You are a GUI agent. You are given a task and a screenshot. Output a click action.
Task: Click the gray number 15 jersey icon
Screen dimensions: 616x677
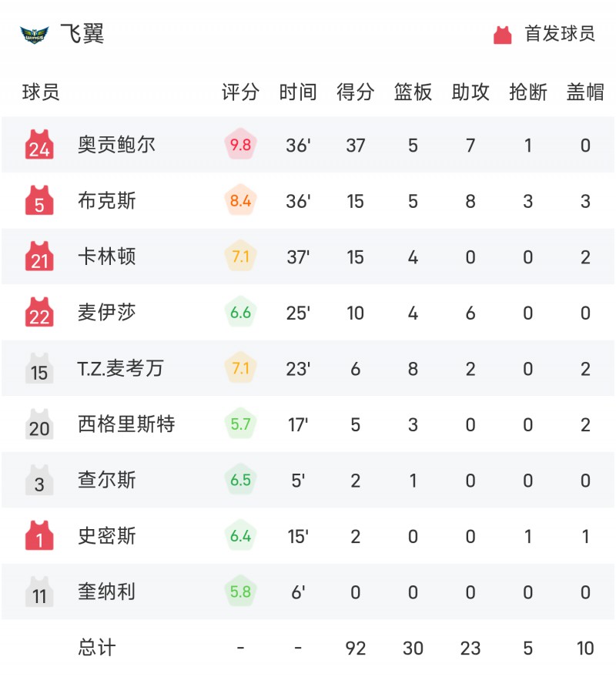coord(39,368)
